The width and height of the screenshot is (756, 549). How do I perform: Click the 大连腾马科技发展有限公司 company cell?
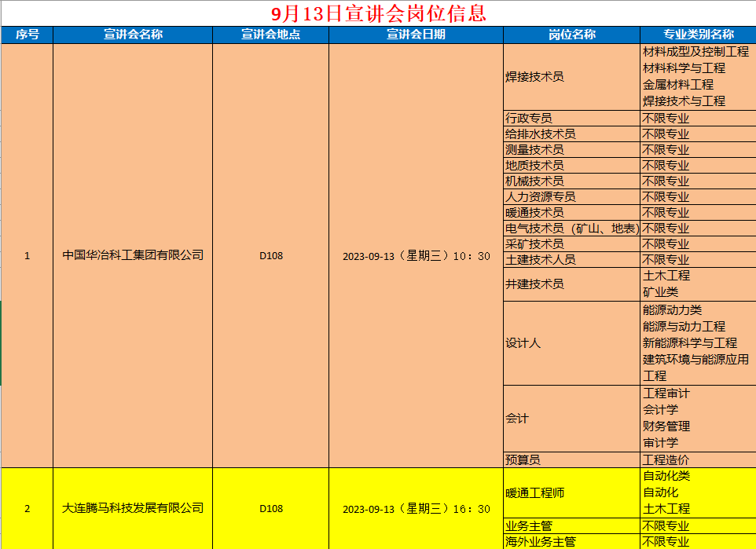click(133, 508)
